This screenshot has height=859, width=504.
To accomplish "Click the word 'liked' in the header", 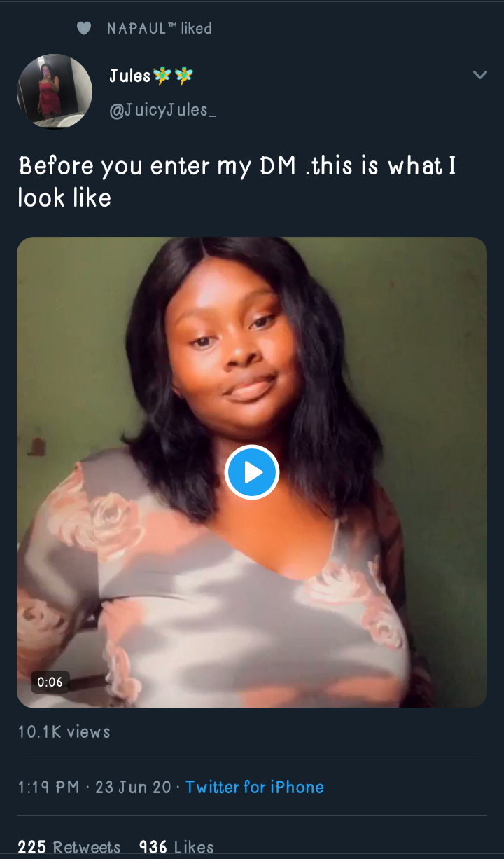I will coord(196,29).
